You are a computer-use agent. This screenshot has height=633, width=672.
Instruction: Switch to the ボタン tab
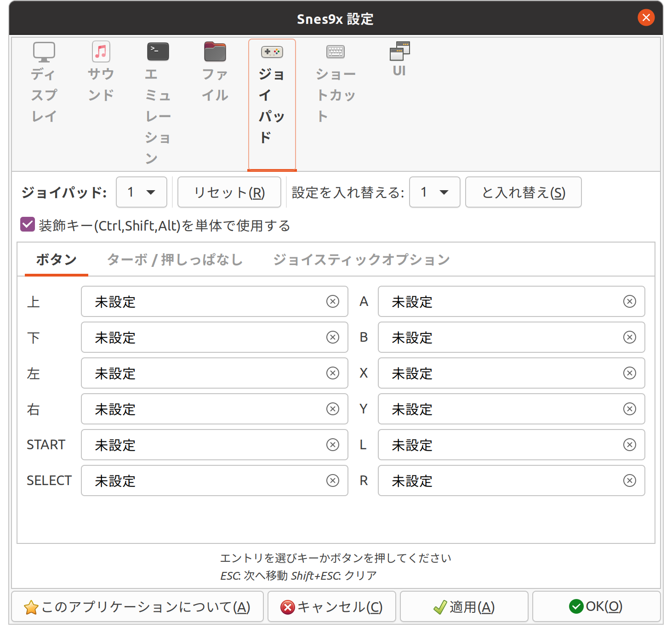coord(57,260)
